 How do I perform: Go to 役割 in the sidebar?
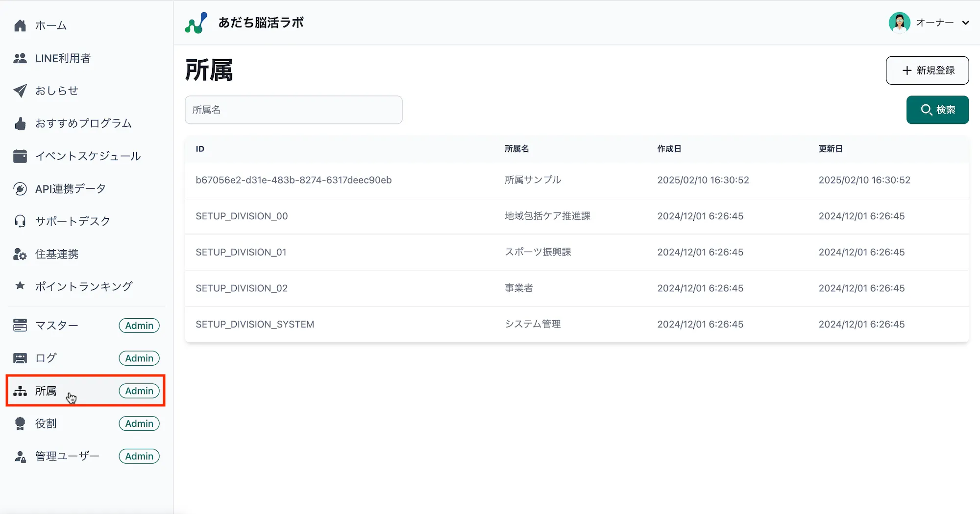[46, 423]
